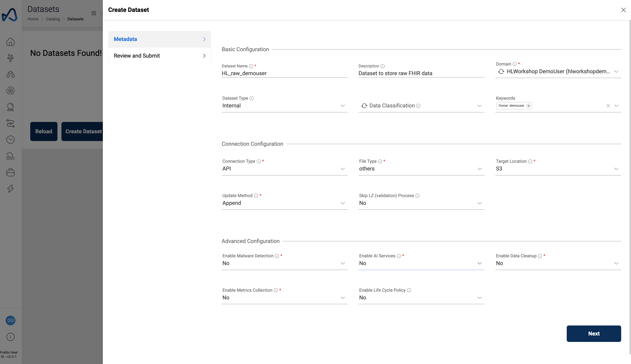Screen dimensions: 631x364
Task: Close the Create Dataset panel
Action: (x=623, y=10)
